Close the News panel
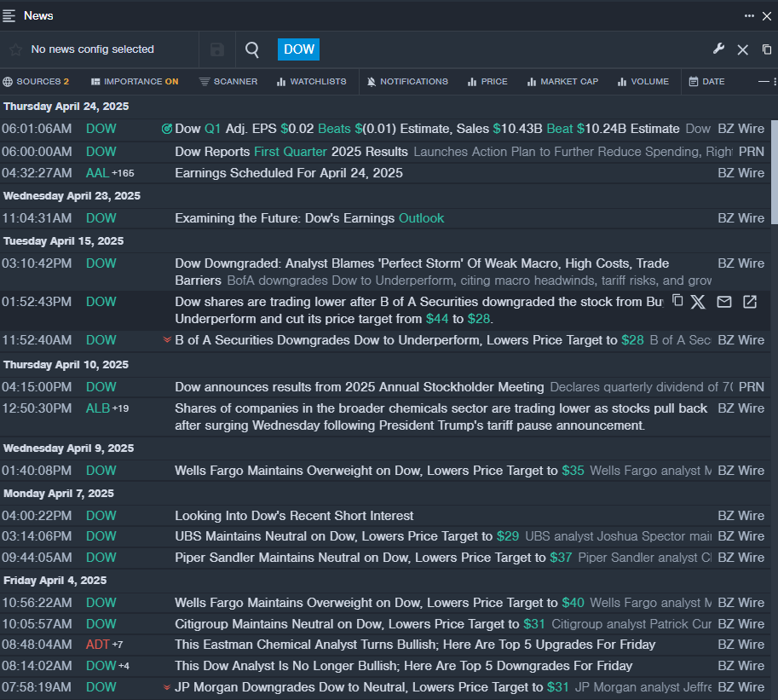Screen dimensions: 778x700 [767, 16]
